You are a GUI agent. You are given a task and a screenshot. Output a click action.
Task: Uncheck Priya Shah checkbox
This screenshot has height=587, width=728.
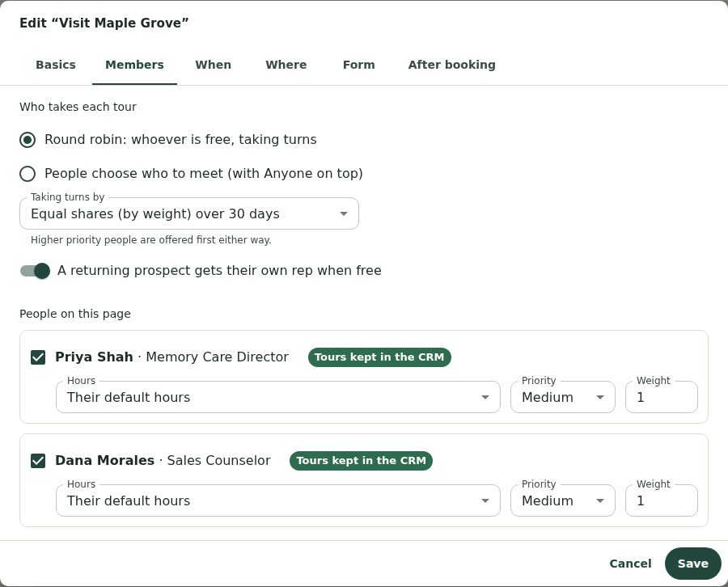(x=38, y=357)
